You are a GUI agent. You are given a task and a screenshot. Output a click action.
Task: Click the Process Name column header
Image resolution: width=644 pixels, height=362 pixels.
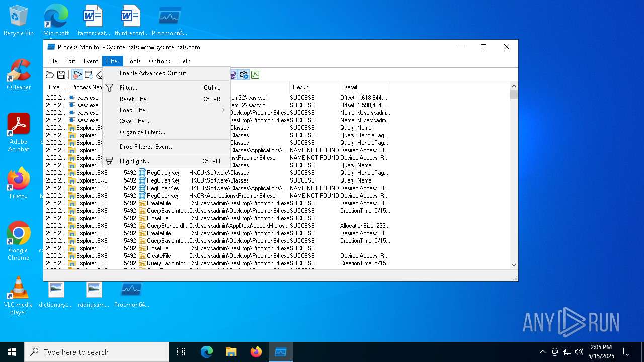point(85,87)
